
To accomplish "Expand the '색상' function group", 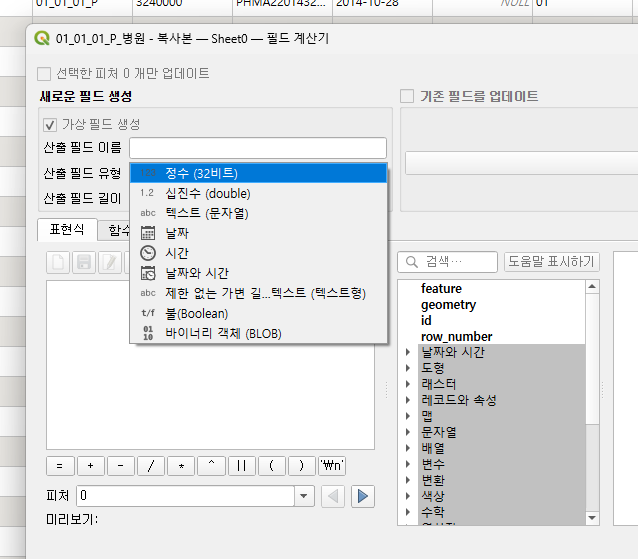I will click(408, 496).
